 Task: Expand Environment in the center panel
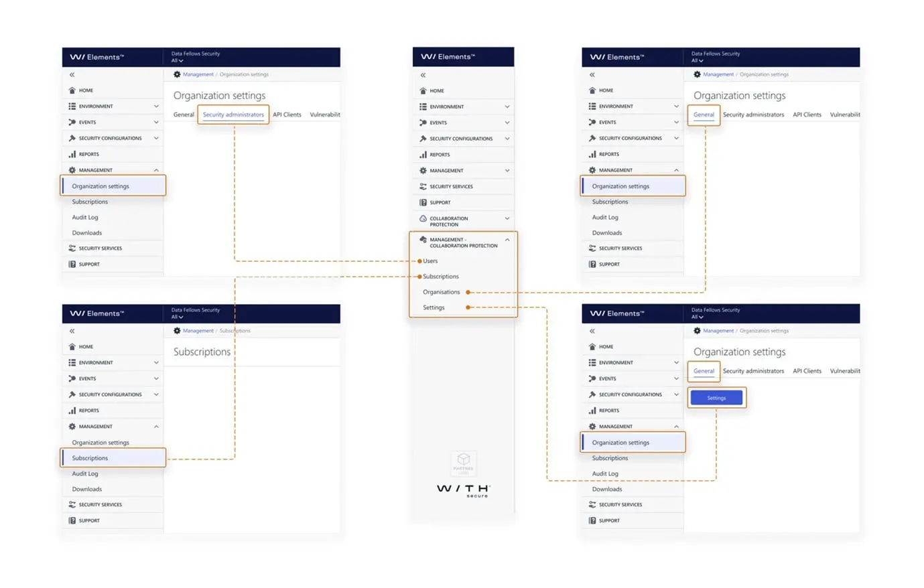507,106
